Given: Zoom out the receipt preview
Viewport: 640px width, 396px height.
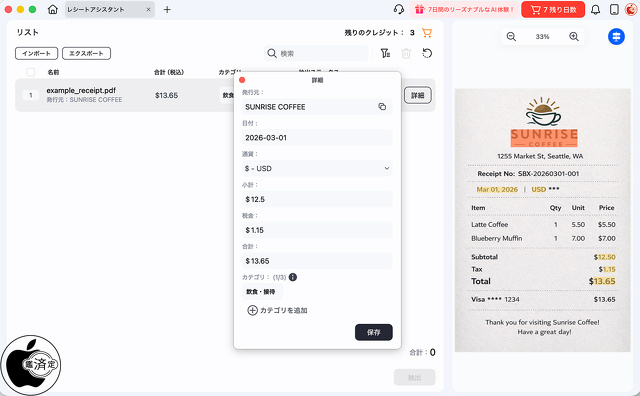Looking at the screenshot, I should coord(511,37).
